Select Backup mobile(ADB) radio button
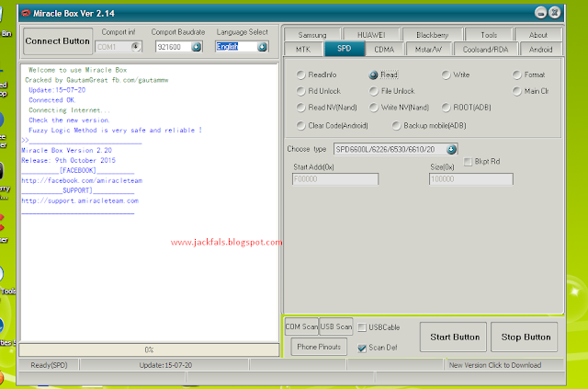Image resolution: width=588 pixels, height=389 pixels. click(396, 125)
